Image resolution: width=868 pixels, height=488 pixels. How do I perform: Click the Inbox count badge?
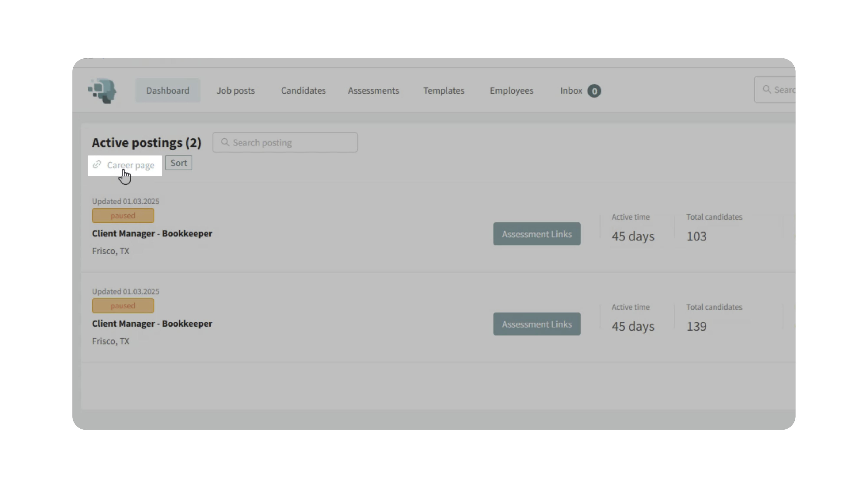594,91
